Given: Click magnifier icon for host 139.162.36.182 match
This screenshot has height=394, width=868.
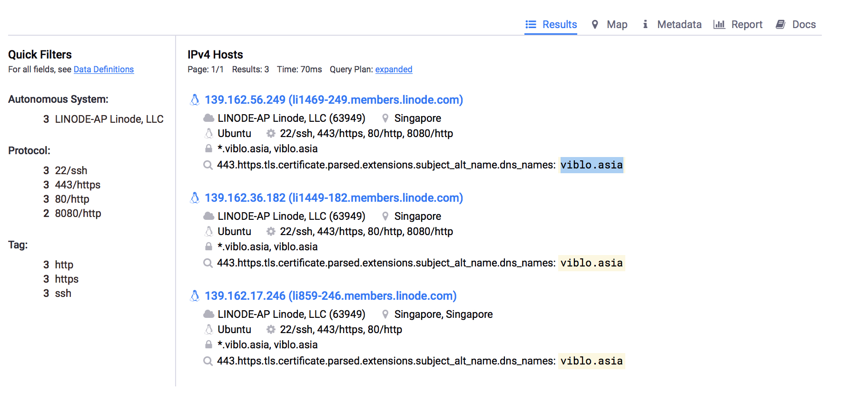Looking at the screenshot, I should [208, 263].
